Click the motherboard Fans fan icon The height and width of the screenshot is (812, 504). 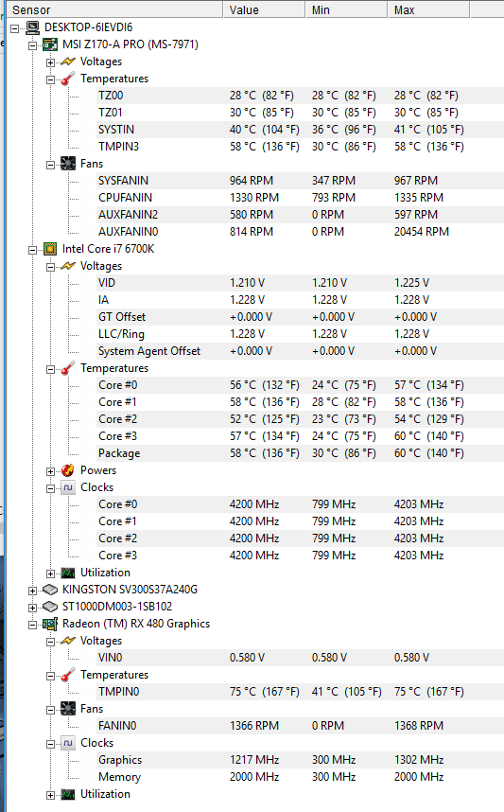click(x=68, y=164)
